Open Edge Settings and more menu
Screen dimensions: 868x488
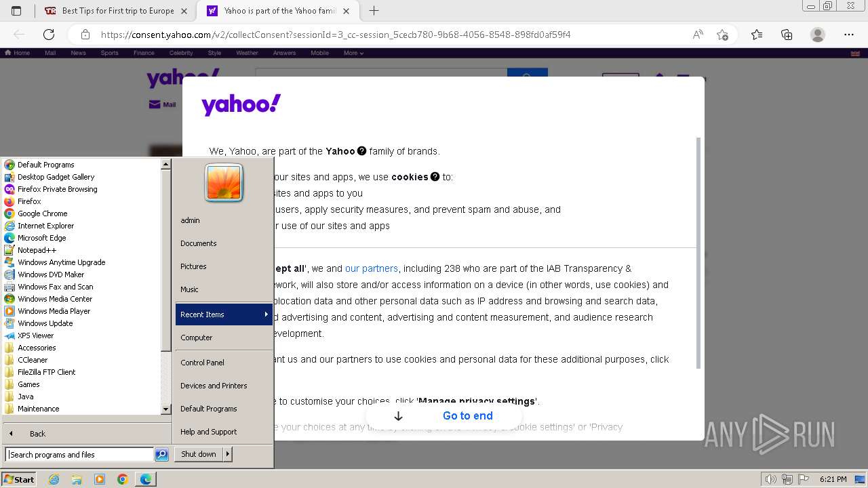849,35
